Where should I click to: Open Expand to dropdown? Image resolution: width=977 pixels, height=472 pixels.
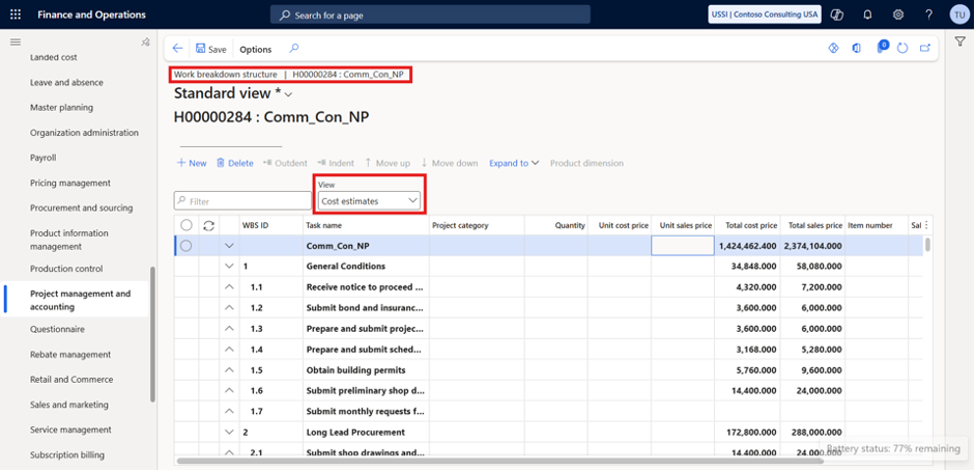coord(514,163)
